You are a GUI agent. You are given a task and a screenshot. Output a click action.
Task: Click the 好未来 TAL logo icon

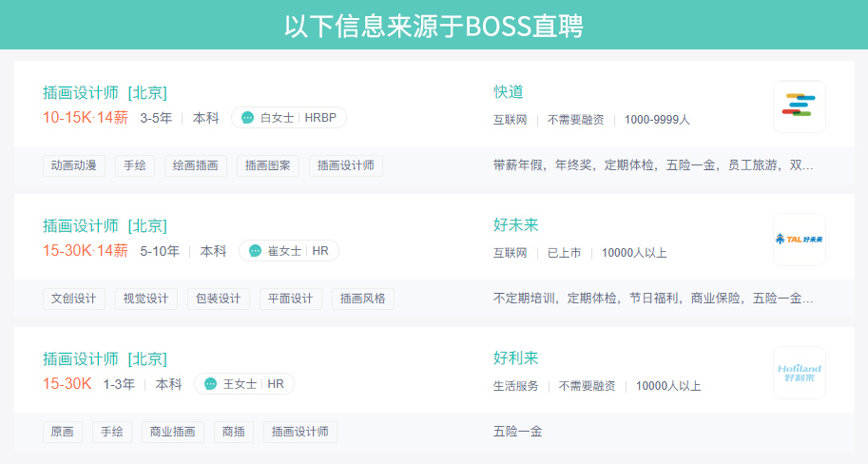click(799, 240)
